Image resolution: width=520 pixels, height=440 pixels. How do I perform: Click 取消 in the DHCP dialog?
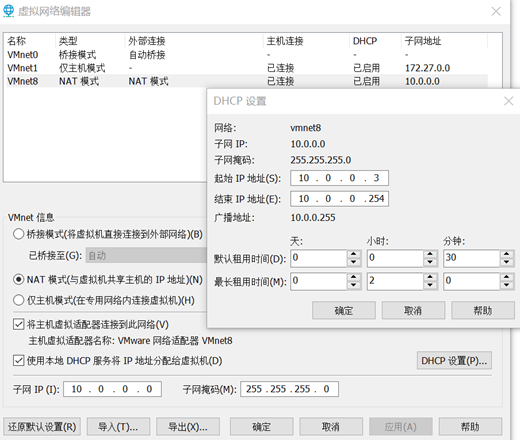coord(413,310)
